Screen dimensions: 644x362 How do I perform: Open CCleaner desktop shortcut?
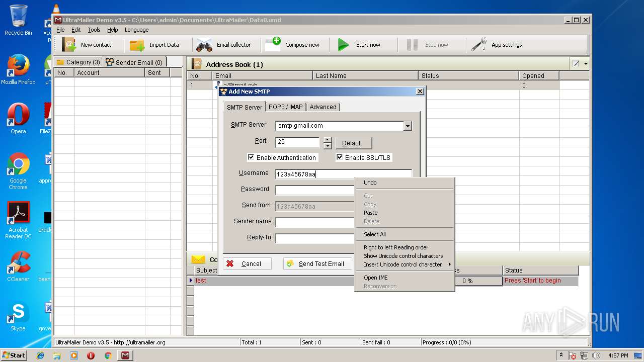tap(18, 266)
